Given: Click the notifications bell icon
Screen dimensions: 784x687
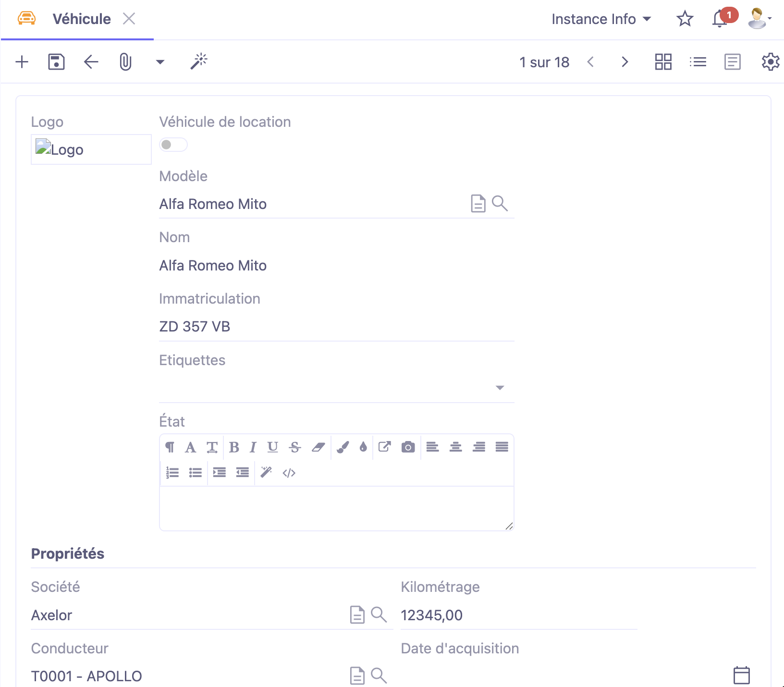Looking at the screenshot, I should click(720, 19).
